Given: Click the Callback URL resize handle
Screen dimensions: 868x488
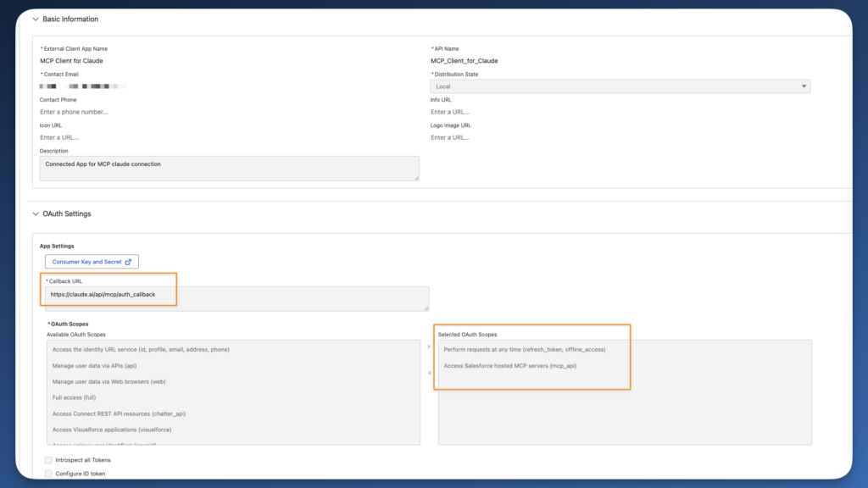Looking at the screenshot, I should click(426, 308).
